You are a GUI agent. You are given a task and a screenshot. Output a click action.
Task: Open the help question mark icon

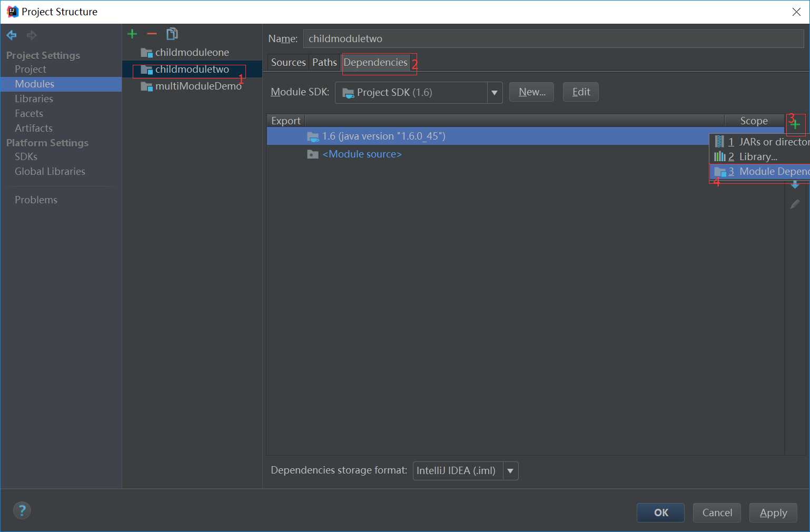click(x=22, y=510)
